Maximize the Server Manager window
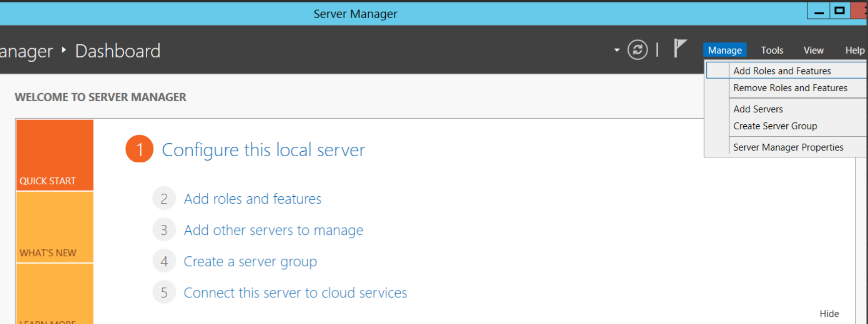This screenshot has width=868, height=324. tap(840, 11)
